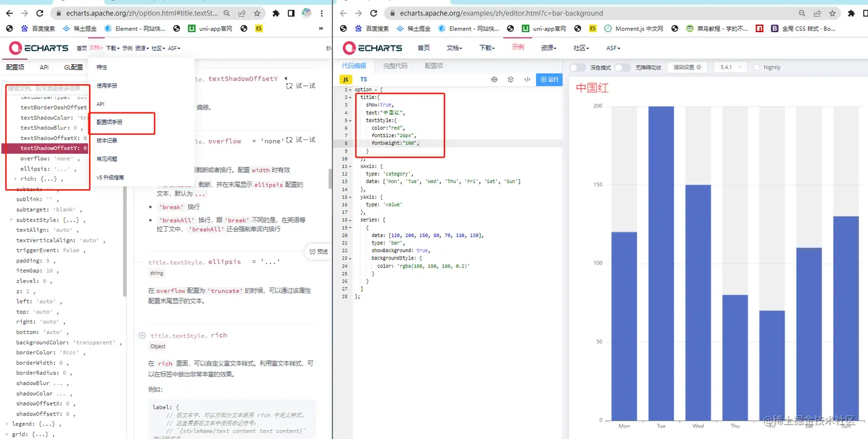Collapse xAxis code block at line 11

349,166
